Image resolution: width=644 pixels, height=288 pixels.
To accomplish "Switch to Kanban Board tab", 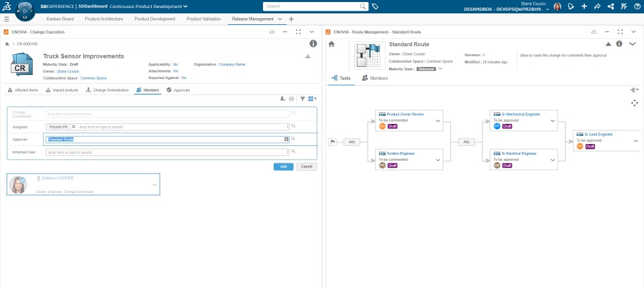I will (60, 19).
